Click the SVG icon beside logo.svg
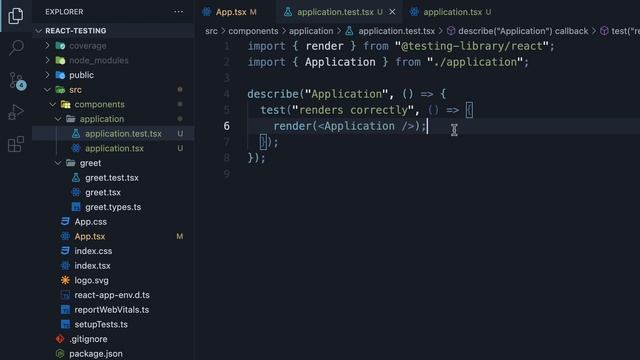This screenshot has width=640, height=360. click(x=65, y=280)
